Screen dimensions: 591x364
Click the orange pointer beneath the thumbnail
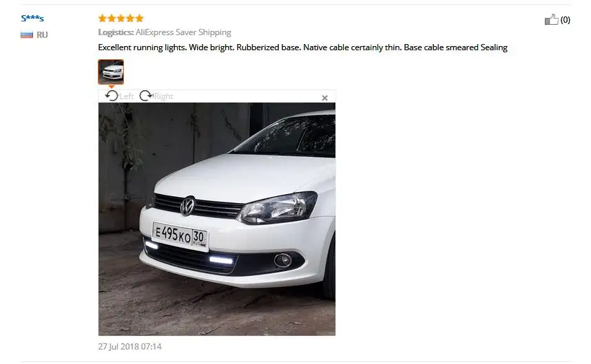[111, 87]
